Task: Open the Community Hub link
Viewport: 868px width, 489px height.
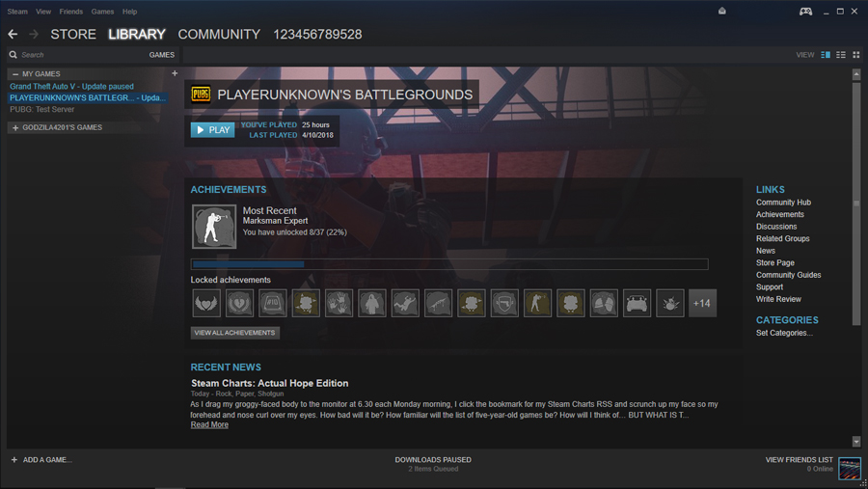Action: tap(783, 203)
